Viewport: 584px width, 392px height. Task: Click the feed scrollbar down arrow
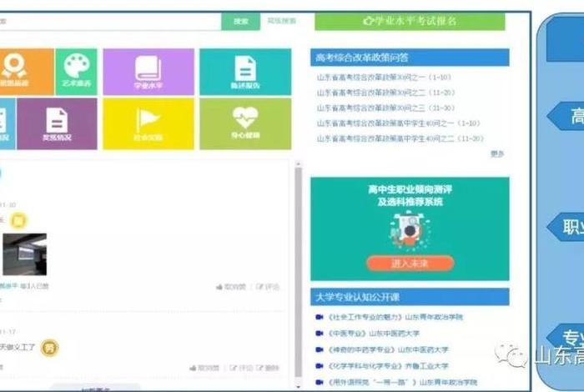coord(299,386)
